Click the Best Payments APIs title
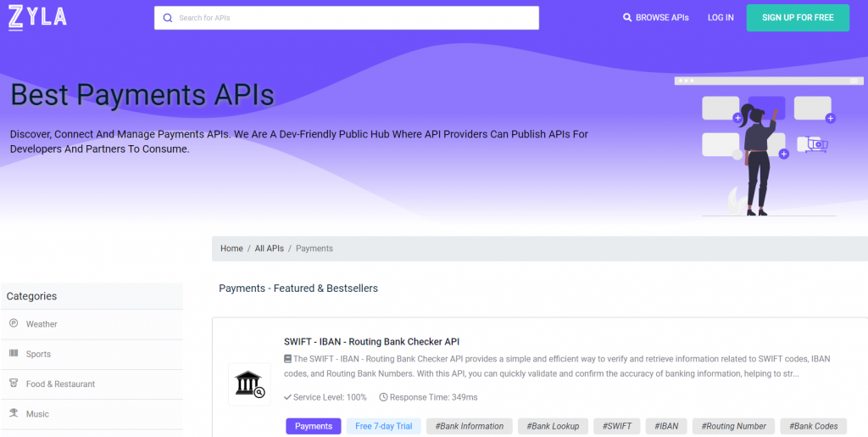Screen dimensions: 868x437 [x=142, y=94]
